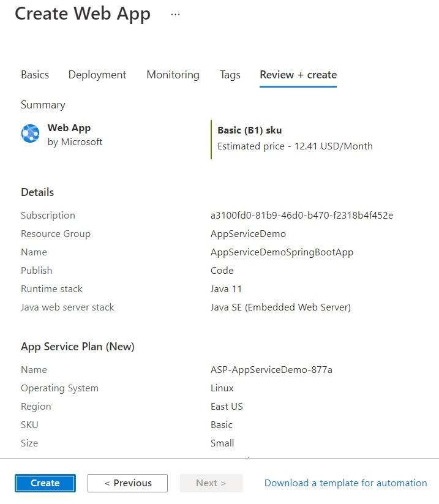Click the disabled Next button
439x504 pixels.
tap(211, 483)
